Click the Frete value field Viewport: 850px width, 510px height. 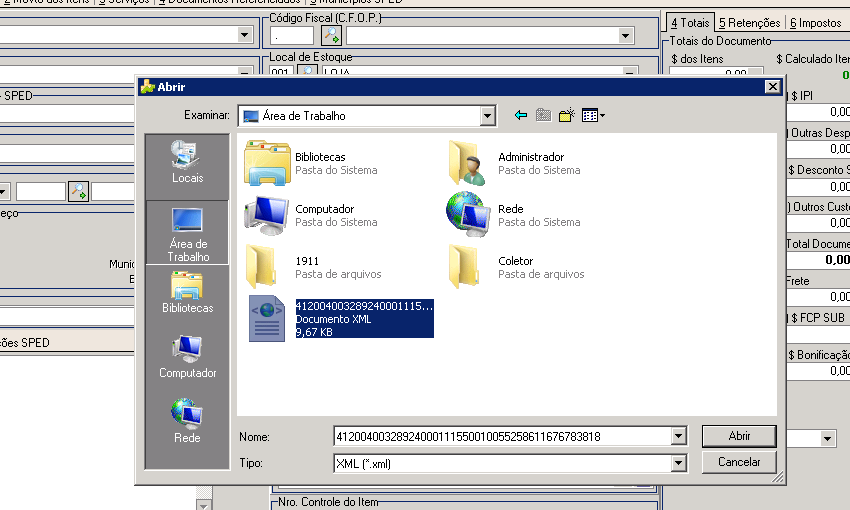(819, 297)
